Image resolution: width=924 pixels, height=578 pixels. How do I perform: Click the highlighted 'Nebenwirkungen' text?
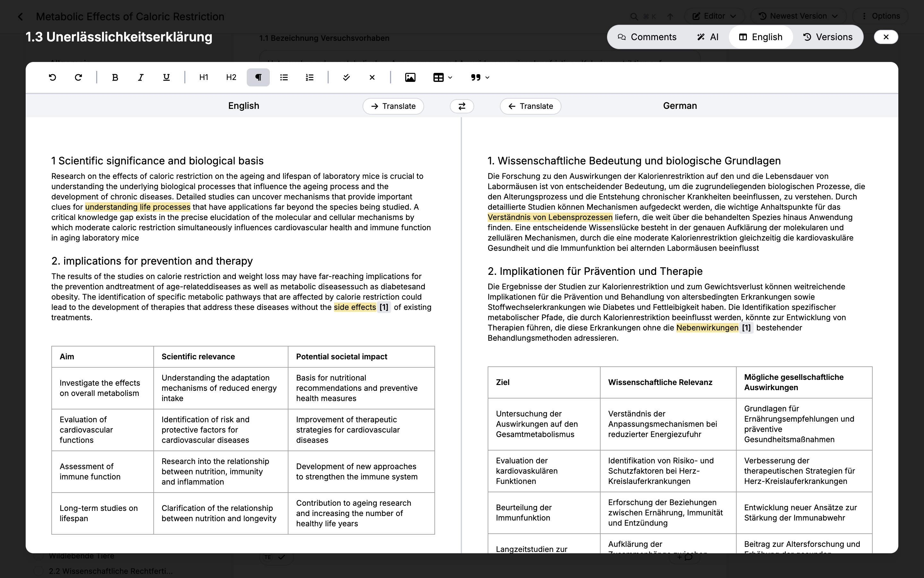(x=707, y=328)
